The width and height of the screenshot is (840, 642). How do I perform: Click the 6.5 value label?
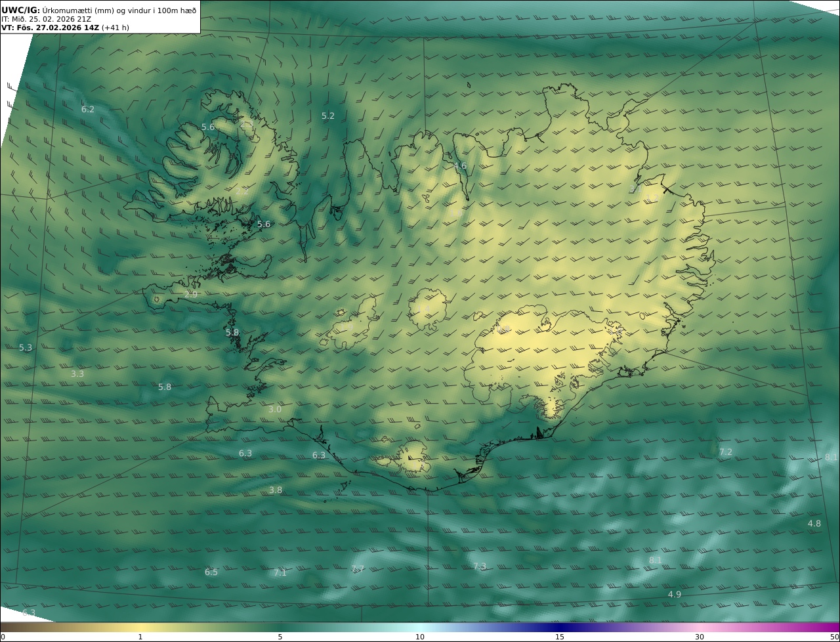pyautogui.click(x=211, y=572)
